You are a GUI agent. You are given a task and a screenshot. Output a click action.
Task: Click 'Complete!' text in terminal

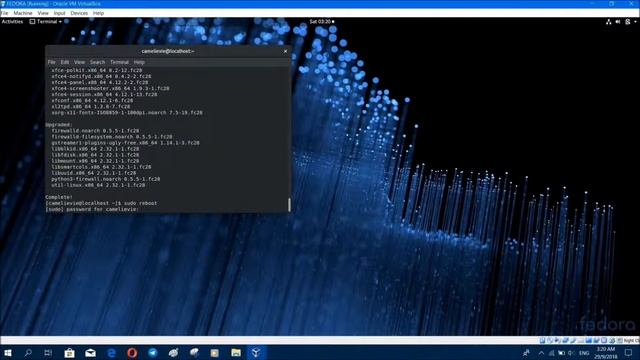[x=59, y=197]
